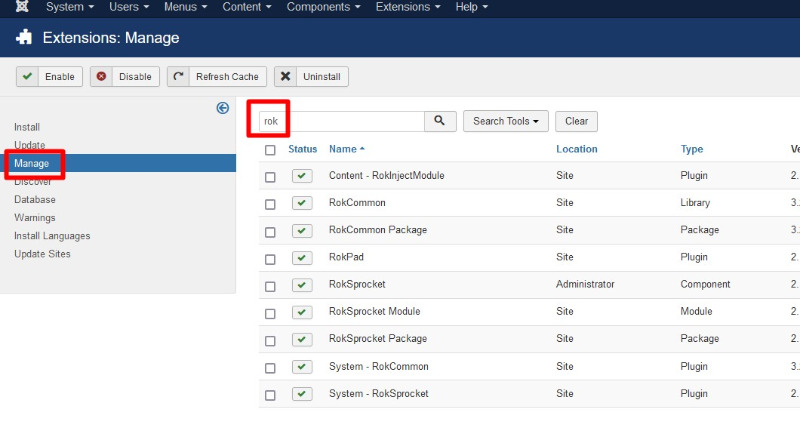The height and width of the screenshot is (427, 800).
Task: Select checkbox for RokCommon Package
Action: click(x=270, y=232)
